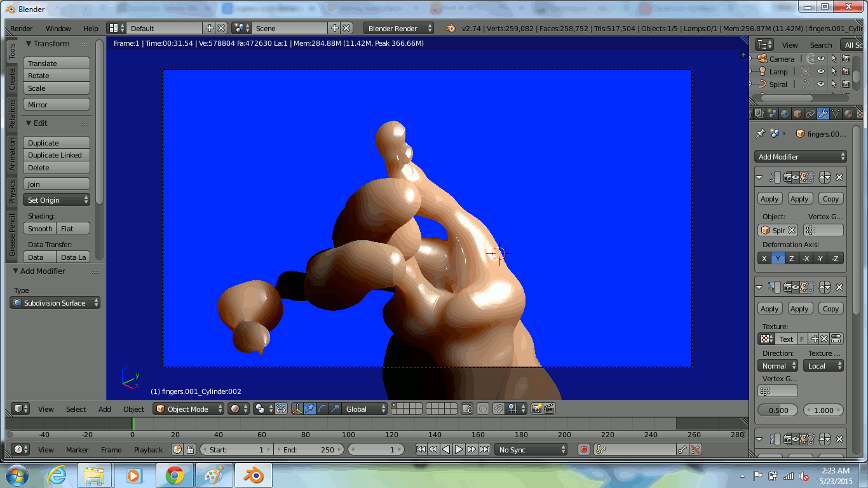
Task: Toggle Lamp renderability camera icon in outliner
Action: 846,72
